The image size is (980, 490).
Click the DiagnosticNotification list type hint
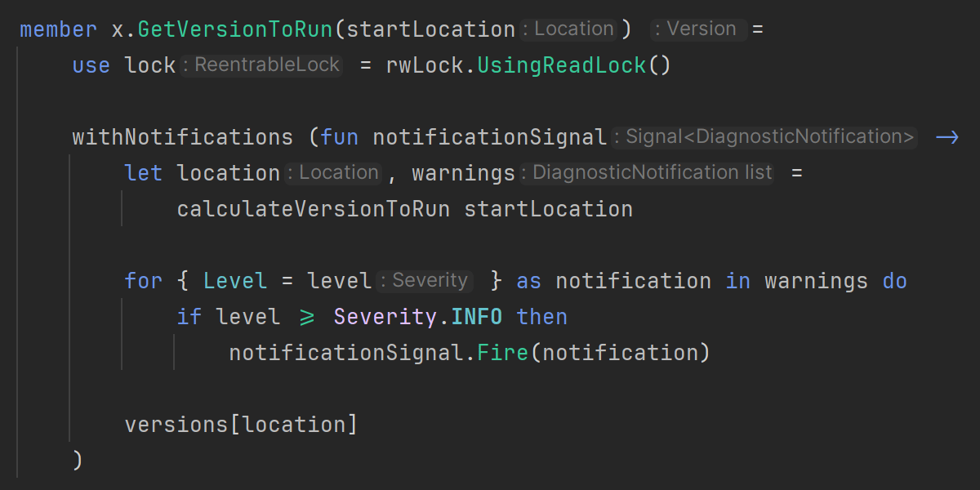point(648,173)
